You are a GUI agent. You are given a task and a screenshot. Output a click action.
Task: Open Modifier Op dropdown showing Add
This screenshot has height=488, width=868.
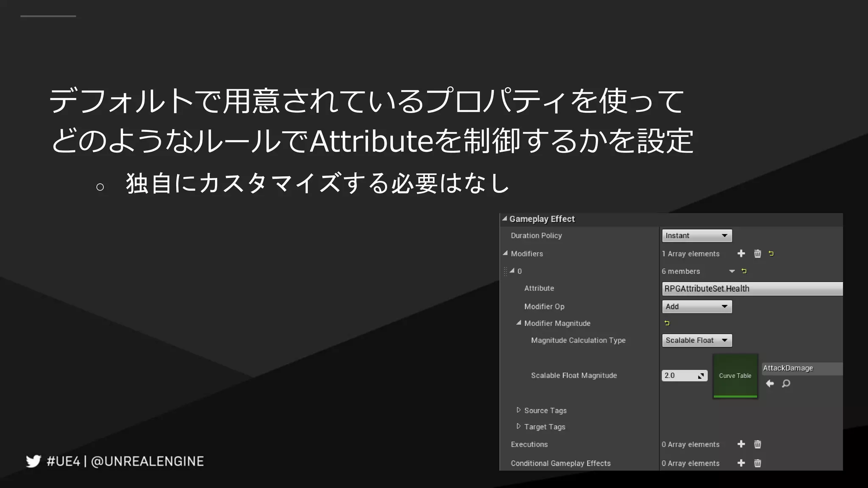point(697,306)
